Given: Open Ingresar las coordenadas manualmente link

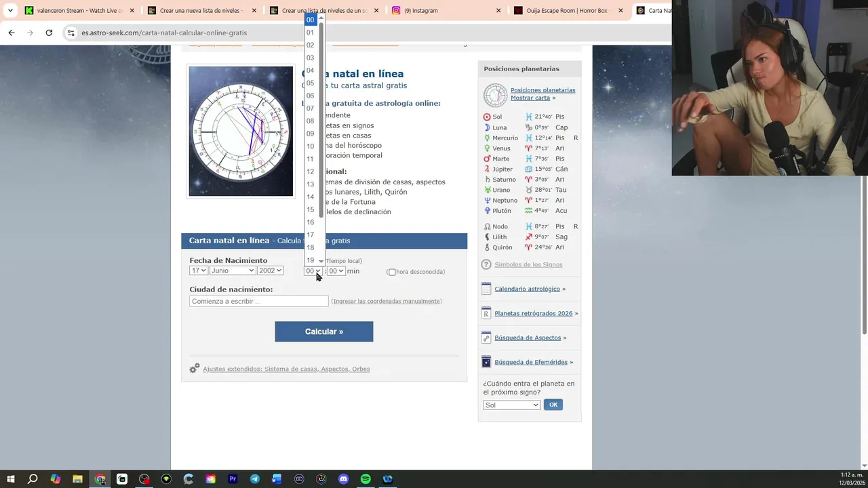Looking at the screenshot, I should [387, 301].
